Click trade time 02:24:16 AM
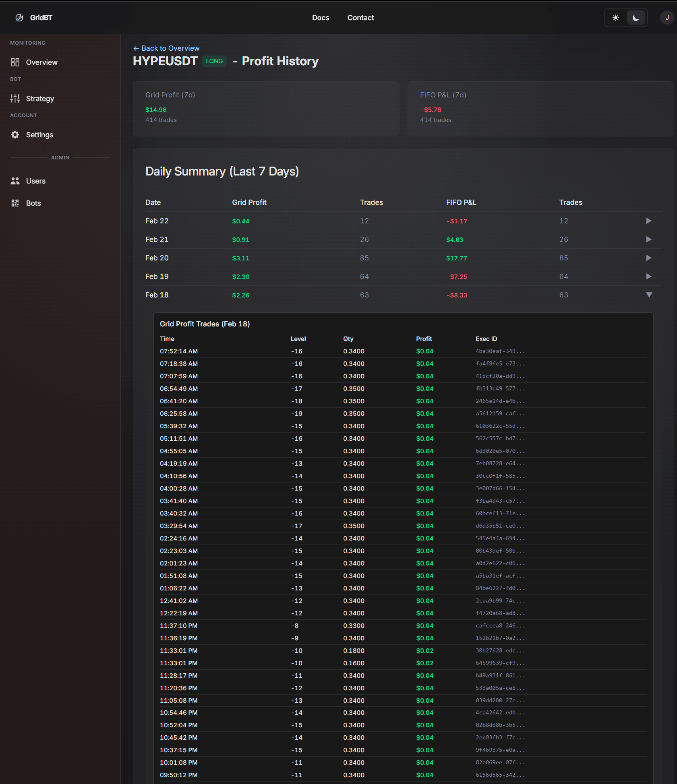 (x=179, y=538)
